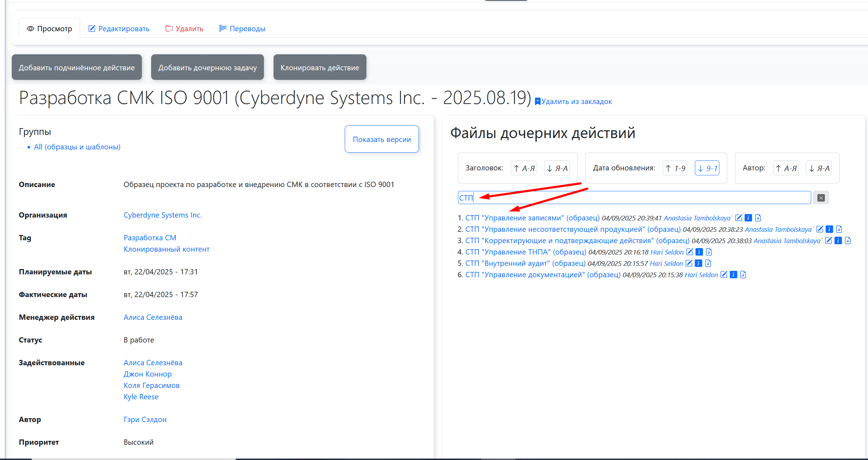Sort by update date ascending 1-9

[x=675, y=168]
